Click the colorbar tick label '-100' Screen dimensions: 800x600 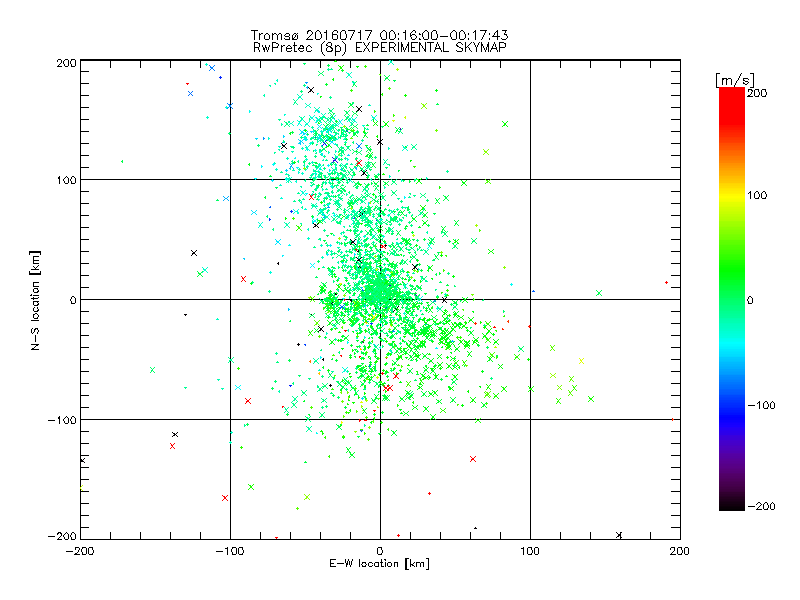point(761,405)
